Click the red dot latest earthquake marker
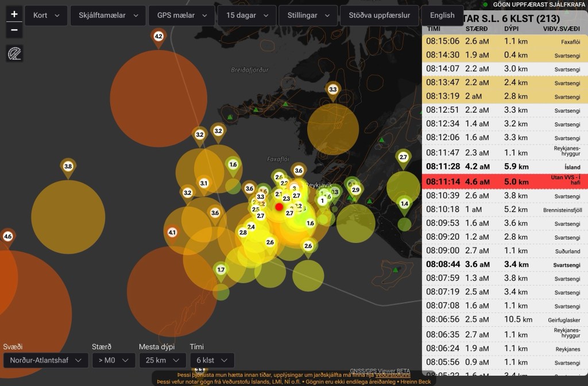Viewport: 588px width, 386px height. click(279, 207)
